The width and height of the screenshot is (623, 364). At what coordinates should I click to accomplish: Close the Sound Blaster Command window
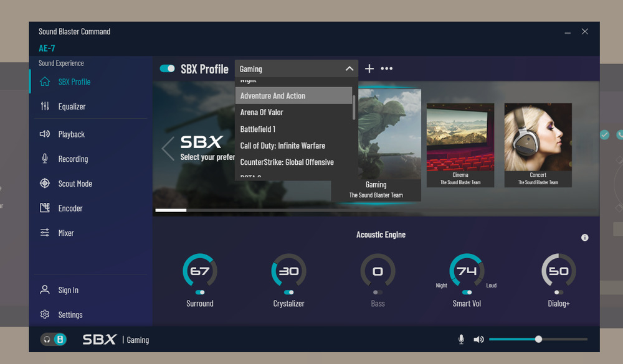click(x=585, y=31)
